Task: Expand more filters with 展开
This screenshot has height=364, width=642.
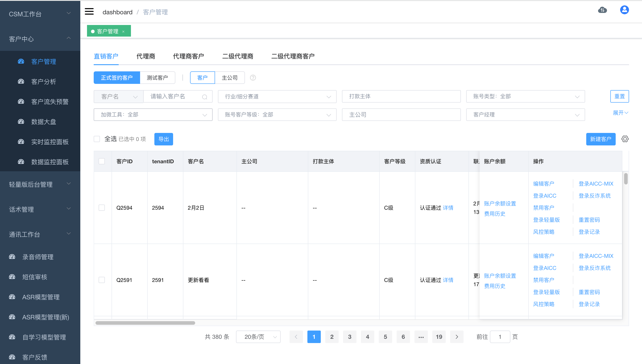Action: coord(620,113)
